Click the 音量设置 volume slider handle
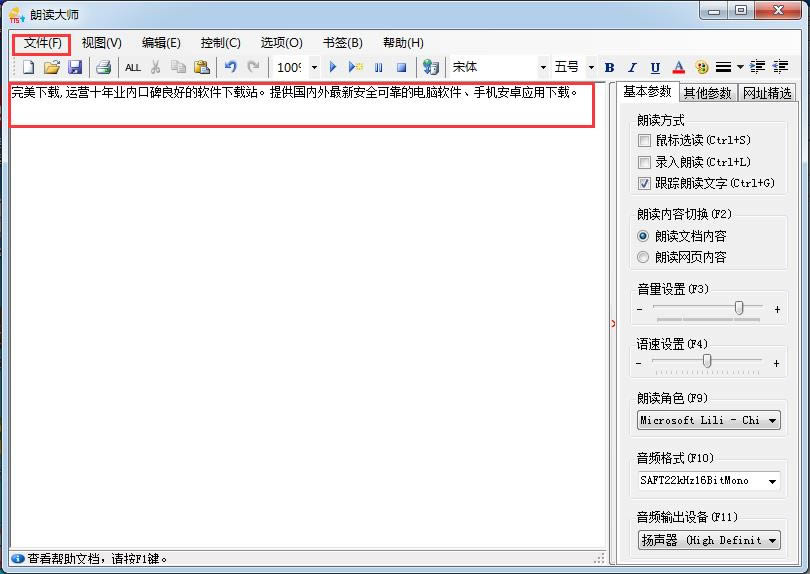 pyautogui.click(x=739, y=308)
